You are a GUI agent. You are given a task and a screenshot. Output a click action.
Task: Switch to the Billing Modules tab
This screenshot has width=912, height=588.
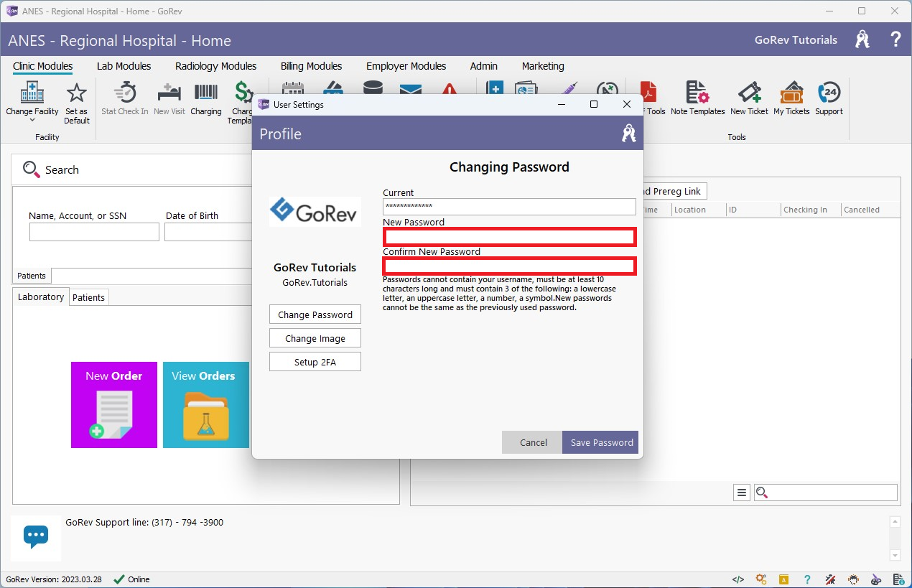pyautogui.click(x=312, y=66)
